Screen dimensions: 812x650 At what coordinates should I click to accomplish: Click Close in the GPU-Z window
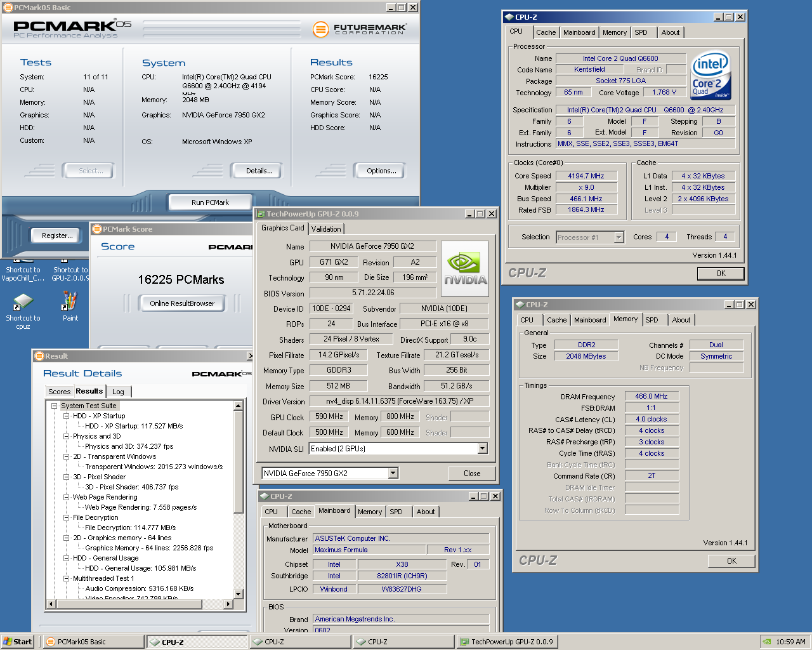click(472, 474)
